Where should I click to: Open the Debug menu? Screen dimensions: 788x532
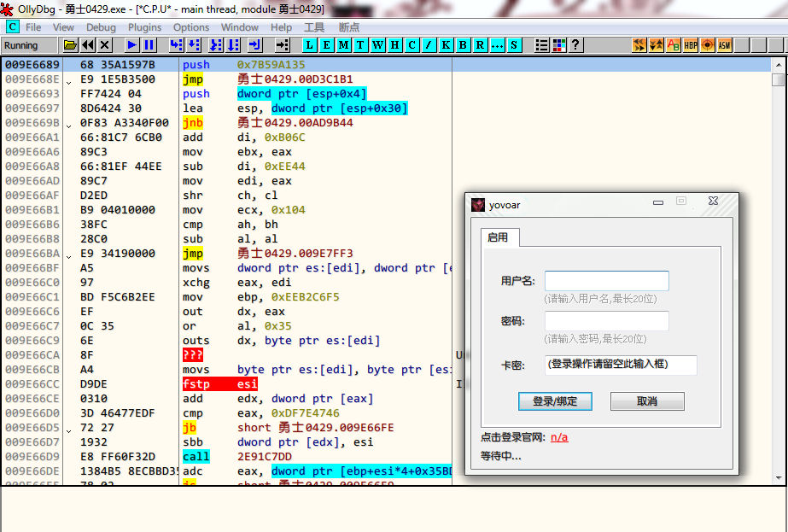[101, 27]
